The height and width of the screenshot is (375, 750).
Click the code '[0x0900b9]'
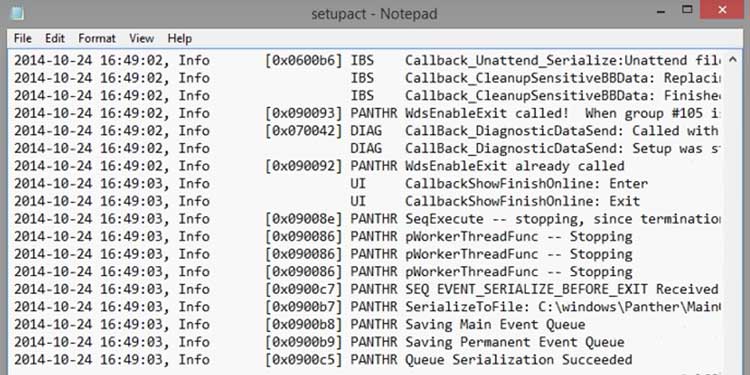point(304,342)
